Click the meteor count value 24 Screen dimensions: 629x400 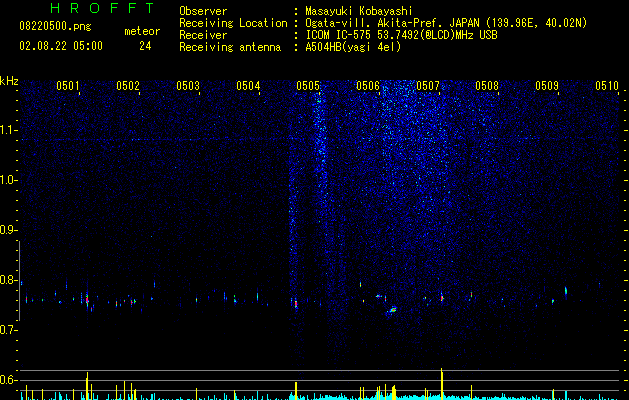[x=145, y=46]
